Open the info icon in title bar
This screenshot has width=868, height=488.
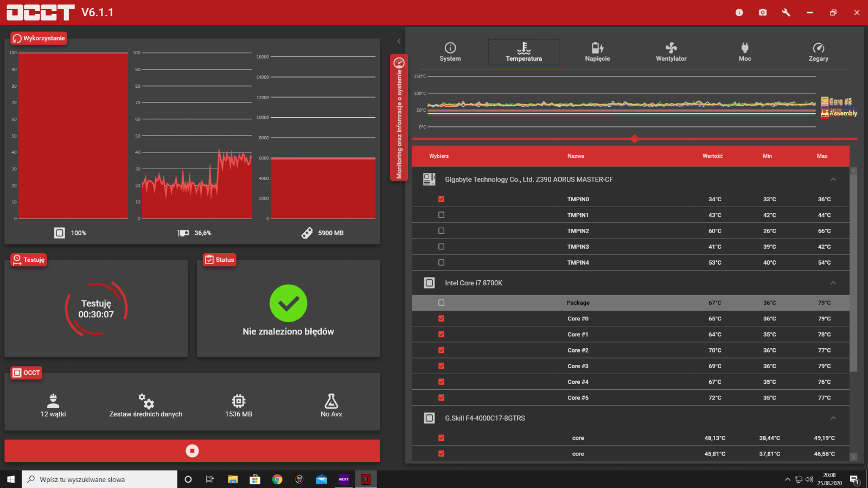click(739, 12)
